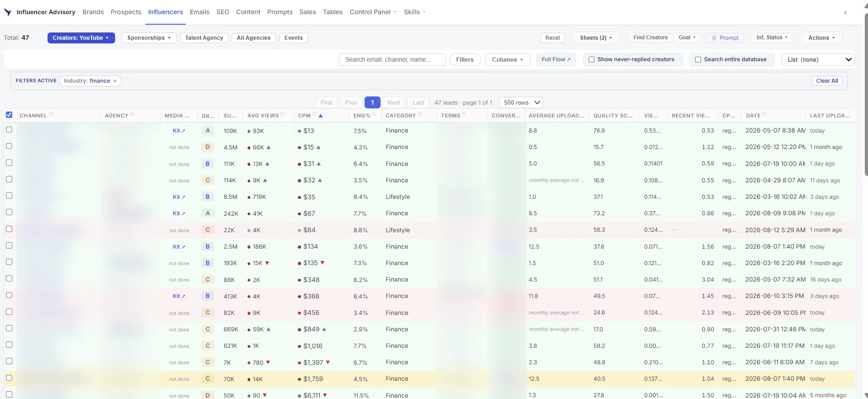This screenshot has height=399, width=868.
Task: Sort by the QUALITY SC... column header
Action: coord(613,116)
